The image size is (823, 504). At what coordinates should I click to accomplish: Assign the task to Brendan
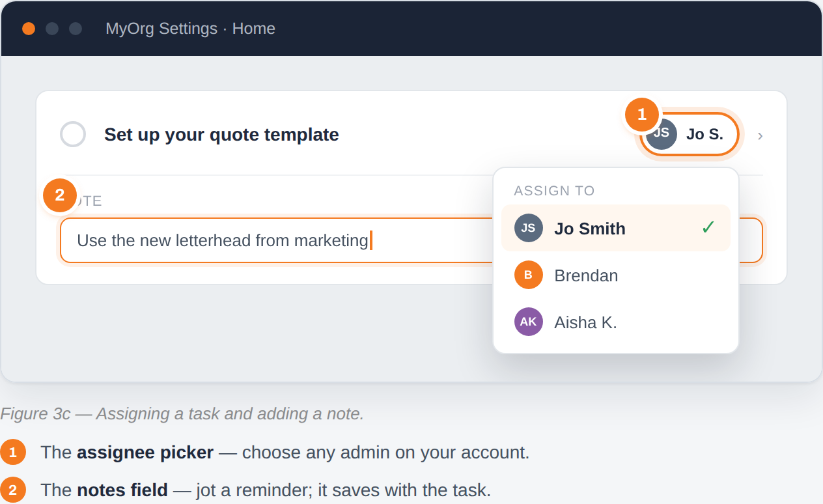[615, 275]
